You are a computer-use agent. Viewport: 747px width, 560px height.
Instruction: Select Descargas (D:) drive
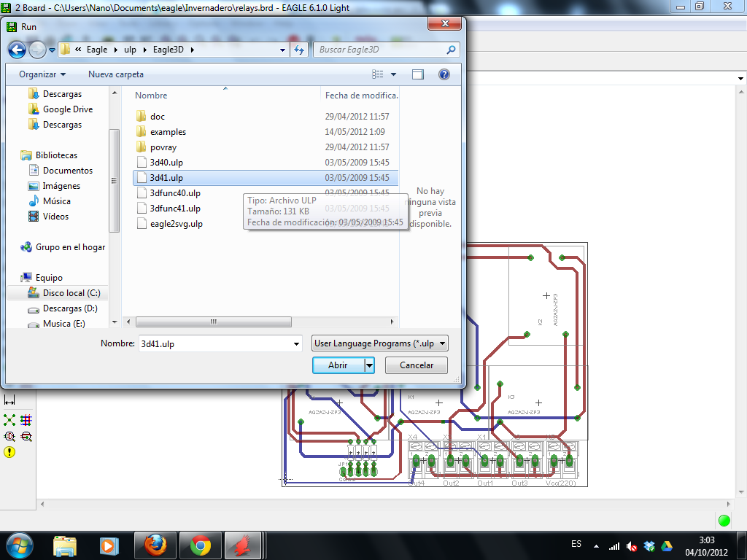point(70,308)
